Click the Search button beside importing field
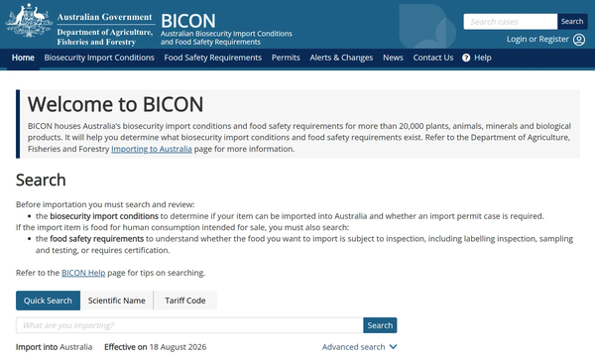The height and width of the screenshot is (364, 595). (x=380, y=325)
